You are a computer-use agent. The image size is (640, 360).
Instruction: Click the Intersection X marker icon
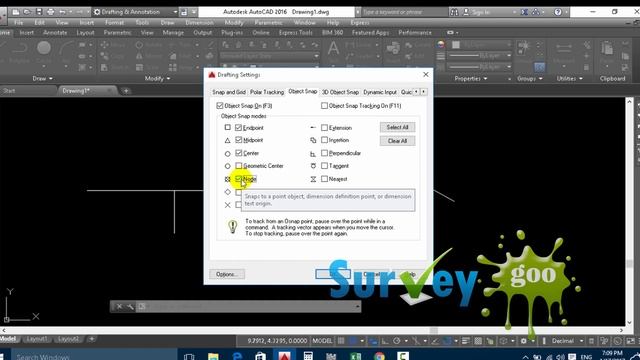(x=228, y=205)
